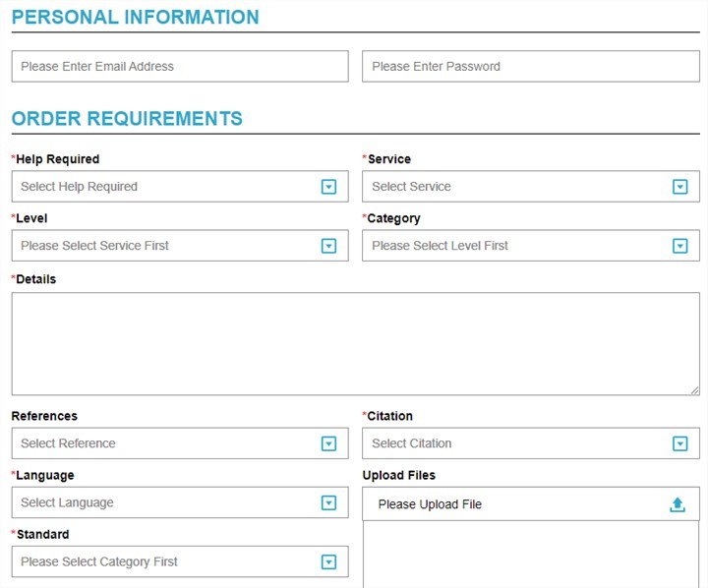Click the Details textarea resize handle

point(694,390)
